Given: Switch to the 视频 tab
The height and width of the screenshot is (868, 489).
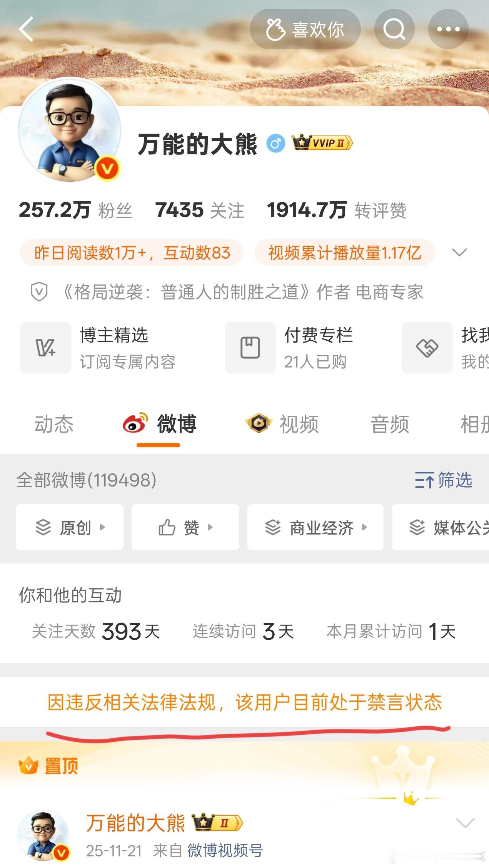Looking at the screenshot, I should coord(282,424).
